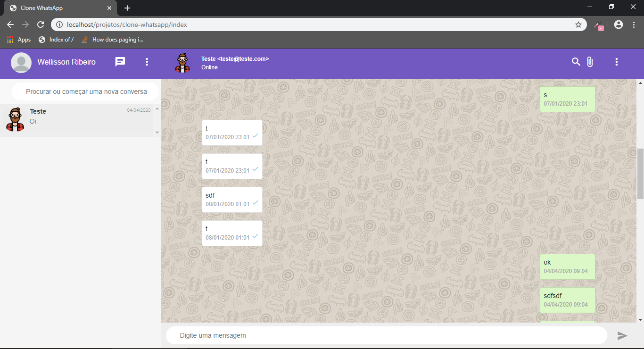Open 'Index of /' bookmark

(56, 40)
